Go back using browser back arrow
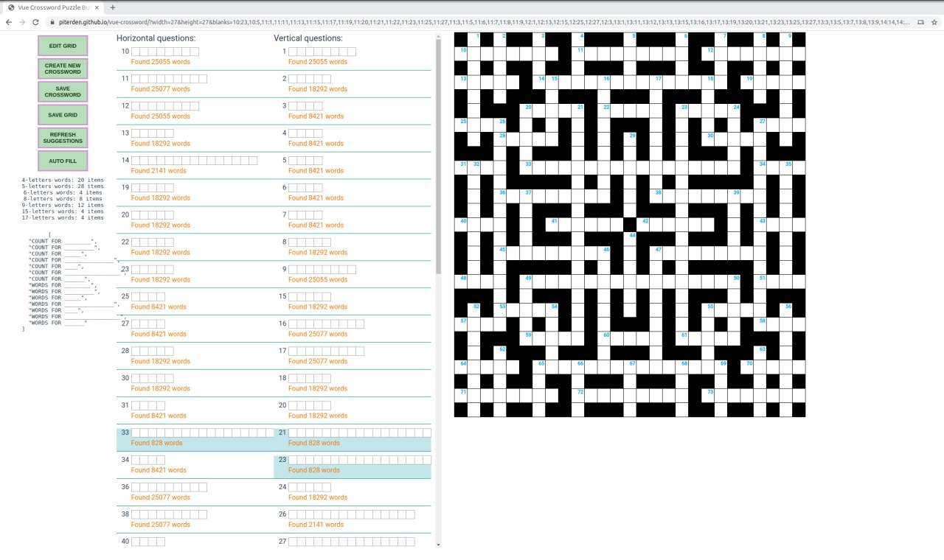Image resolution: width=944 pixels, height=560 pixels. click(8, 22)
